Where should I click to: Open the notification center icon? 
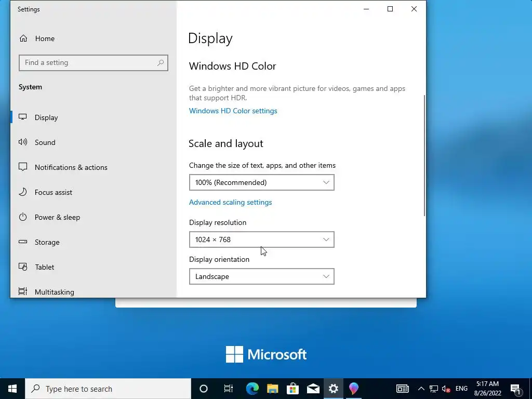[x=516, y=389]
